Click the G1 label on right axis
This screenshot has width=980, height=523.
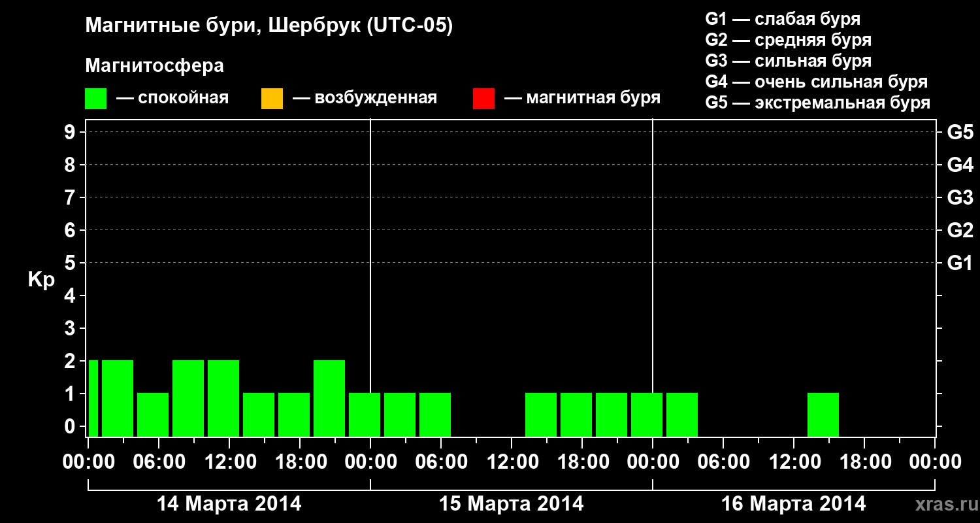point(960,263)
